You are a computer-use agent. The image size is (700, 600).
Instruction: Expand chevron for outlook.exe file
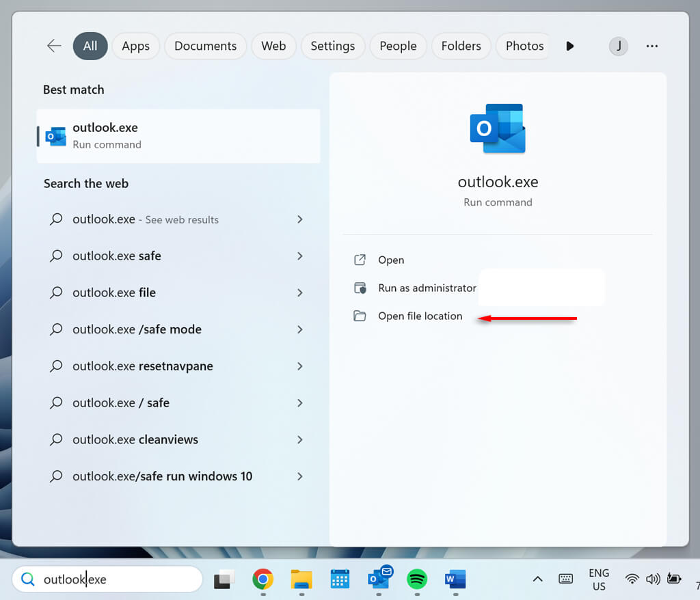(300, 292)
